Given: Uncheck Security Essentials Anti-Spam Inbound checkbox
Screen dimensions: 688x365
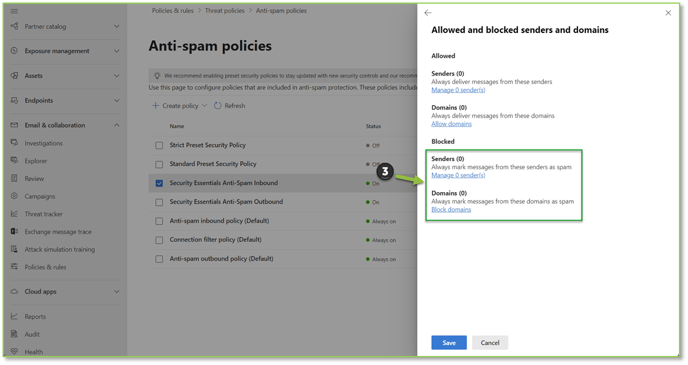Looking at the screenshot, I should (159, 183).
